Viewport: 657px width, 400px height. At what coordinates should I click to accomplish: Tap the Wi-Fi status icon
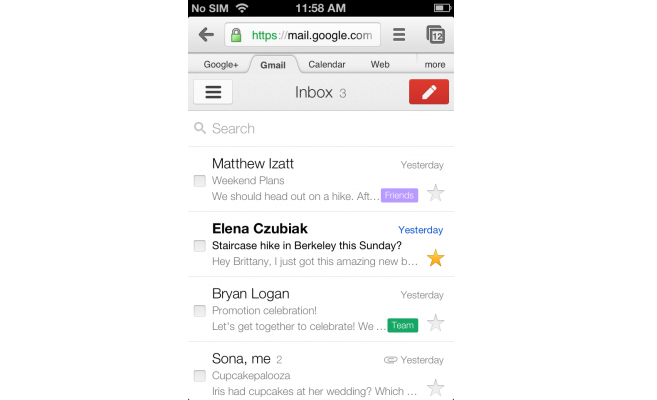(242, 8)
